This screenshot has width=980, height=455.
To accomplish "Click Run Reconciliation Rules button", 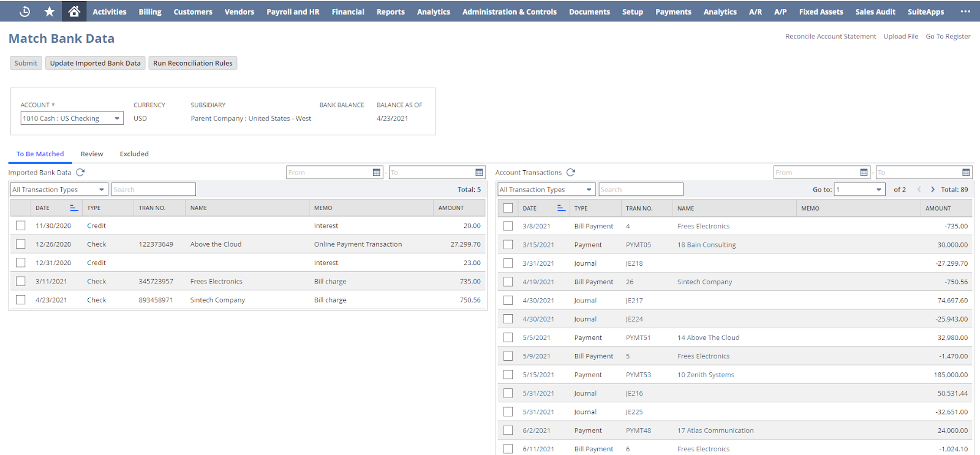I will coord(192,63).
